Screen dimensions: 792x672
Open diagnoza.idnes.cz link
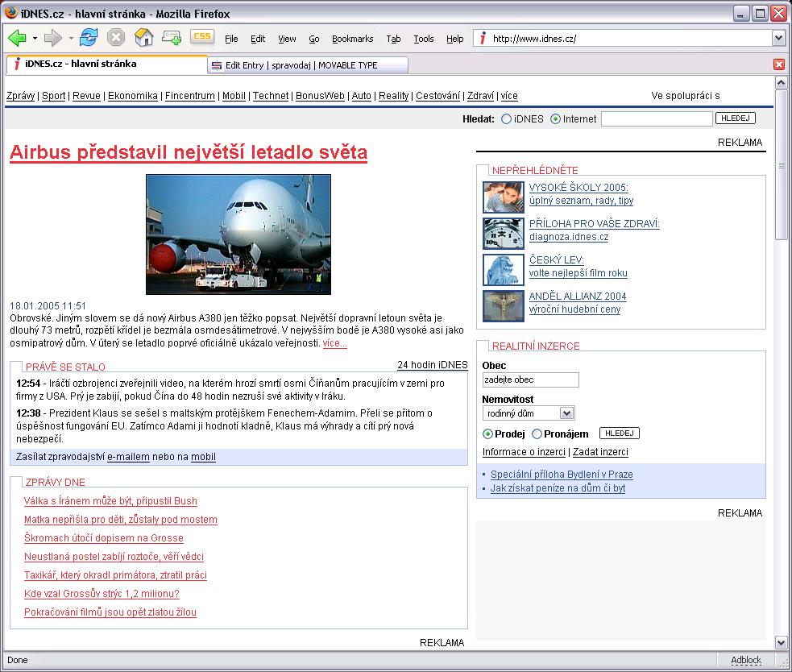click(569, 237)
